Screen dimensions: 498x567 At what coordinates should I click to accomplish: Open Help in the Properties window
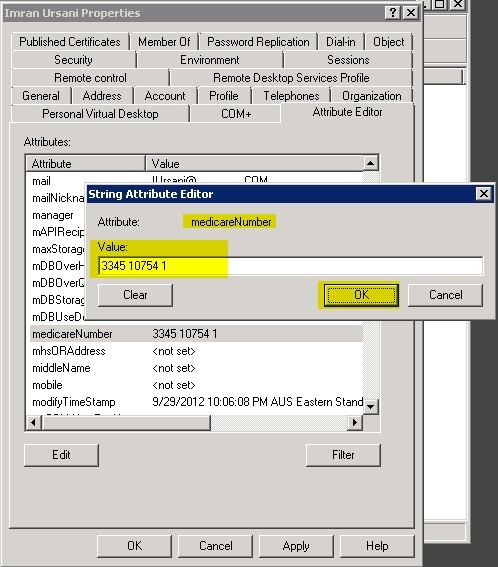click(x=377, y=546)
